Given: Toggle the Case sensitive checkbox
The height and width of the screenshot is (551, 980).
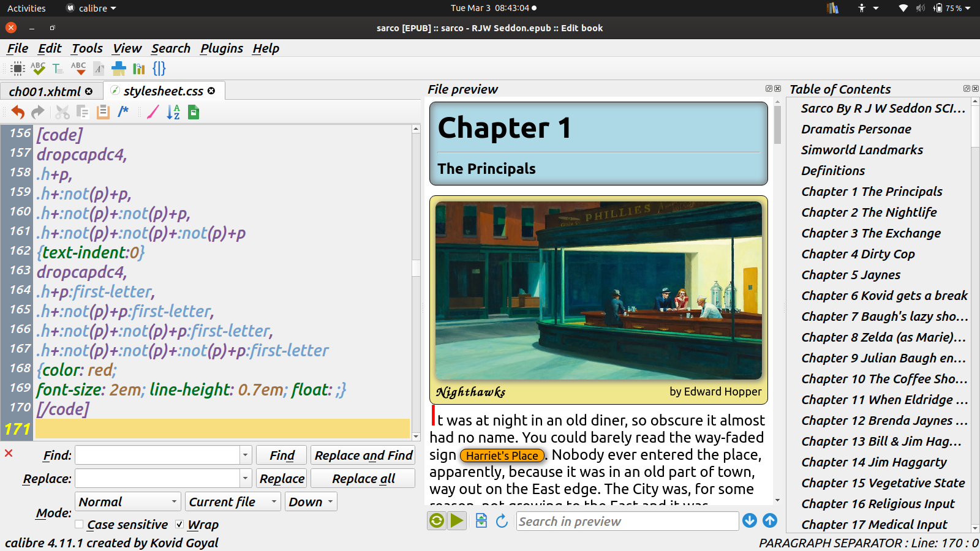Looking at the screenshot, I should [x=79, y=524].
